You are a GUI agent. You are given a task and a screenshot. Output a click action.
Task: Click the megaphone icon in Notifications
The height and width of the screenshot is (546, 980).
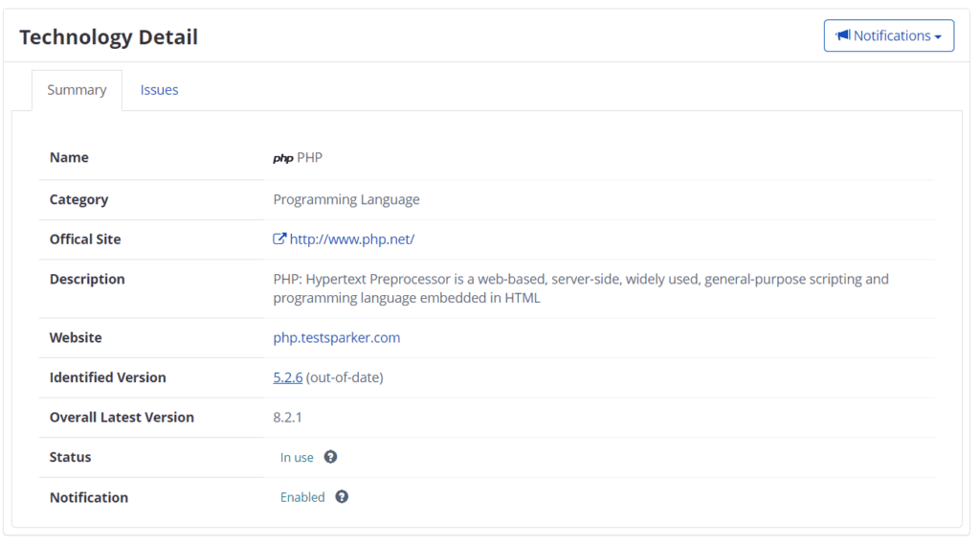pyautogui.click(x=843, y=35)
